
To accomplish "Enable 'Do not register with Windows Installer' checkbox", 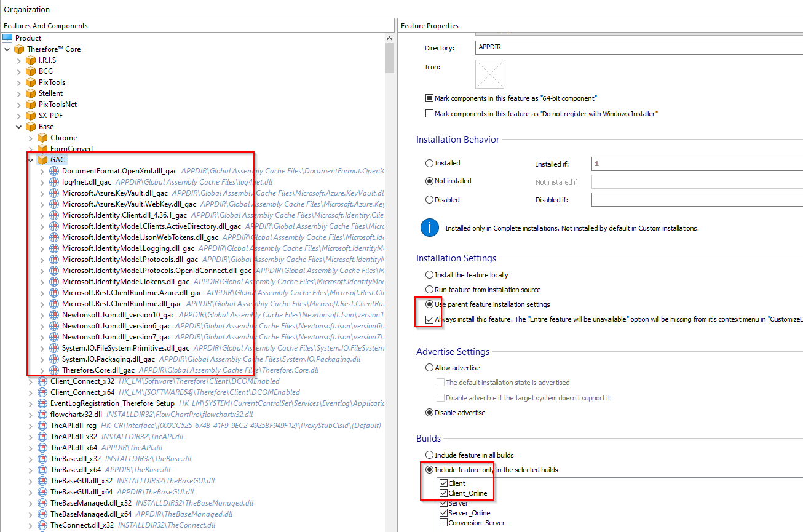I will pos(429,114).
